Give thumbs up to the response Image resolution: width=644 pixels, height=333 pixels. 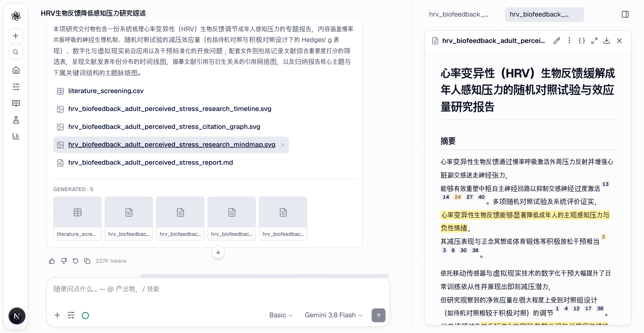(52, 261)
